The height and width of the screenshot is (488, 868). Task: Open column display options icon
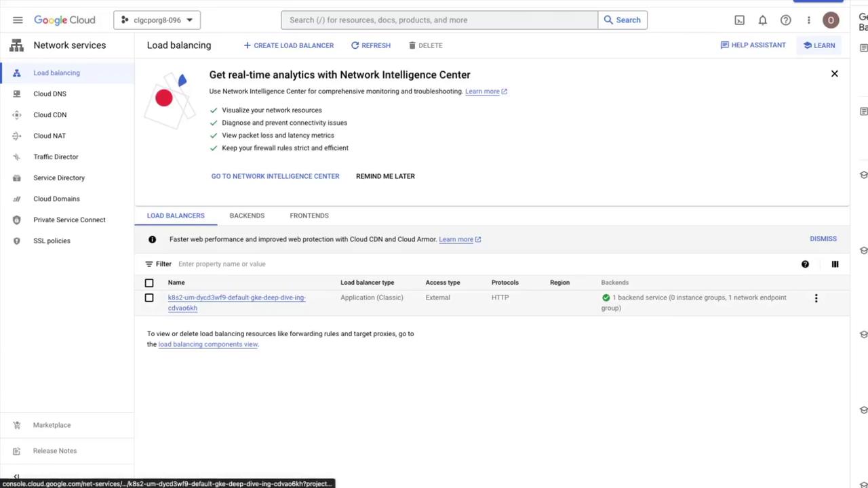tap(835, 264)
